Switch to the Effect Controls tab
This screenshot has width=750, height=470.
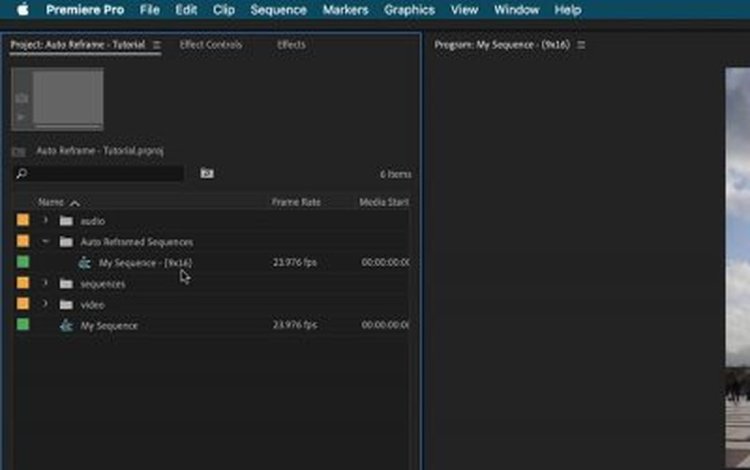tap(211, 45)
